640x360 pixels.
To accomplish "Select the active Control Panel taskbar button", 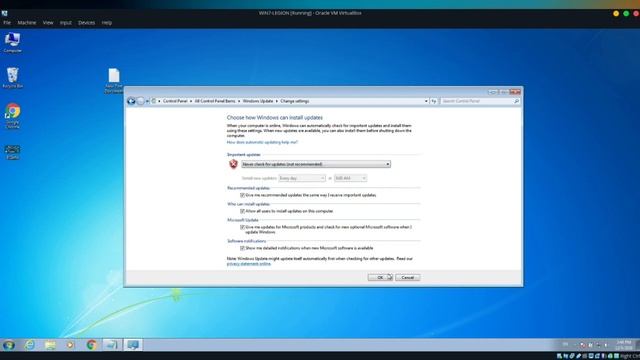I will pyautogui.click(x=133, y=345).
